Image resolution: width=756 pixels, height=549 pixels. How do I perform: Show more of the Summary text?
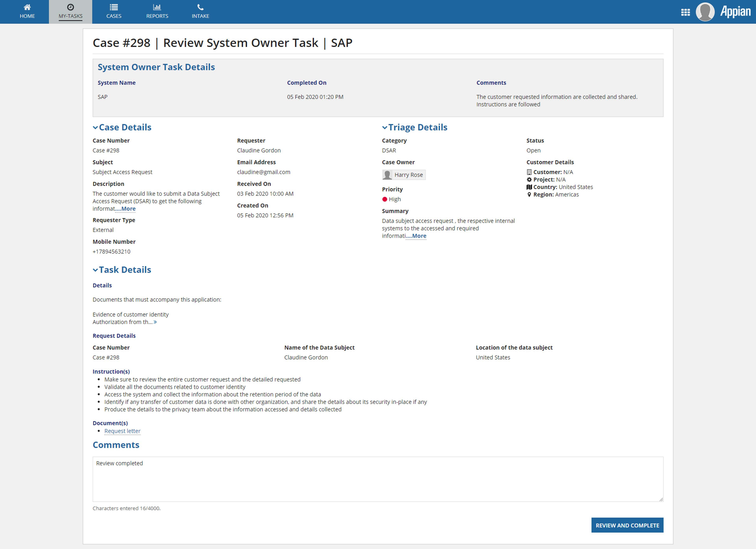416,236
